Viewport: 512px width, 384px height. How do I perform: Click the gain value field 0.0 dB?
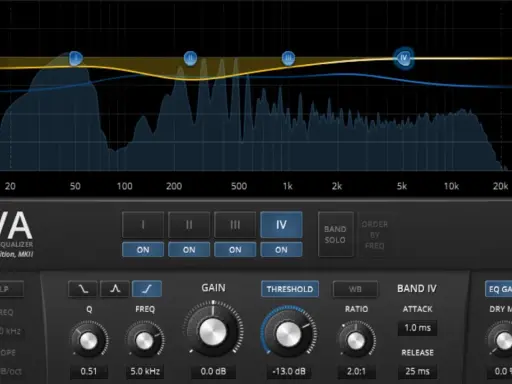click(213, 371)
